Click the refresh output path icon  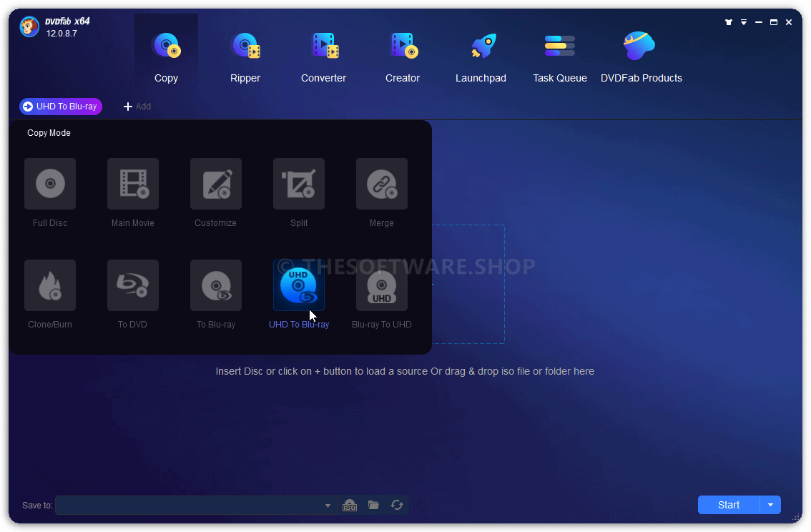tap(397, 505)
